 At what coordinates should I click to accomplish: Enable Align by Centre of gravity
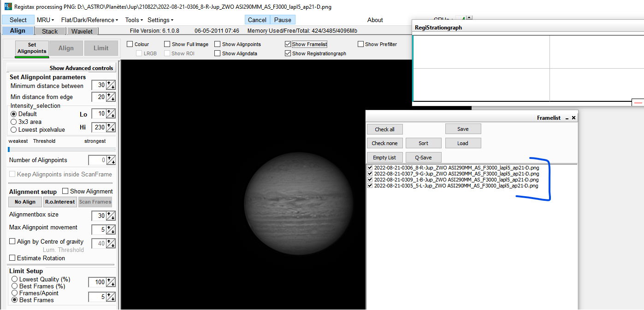(x=12, y=241)
